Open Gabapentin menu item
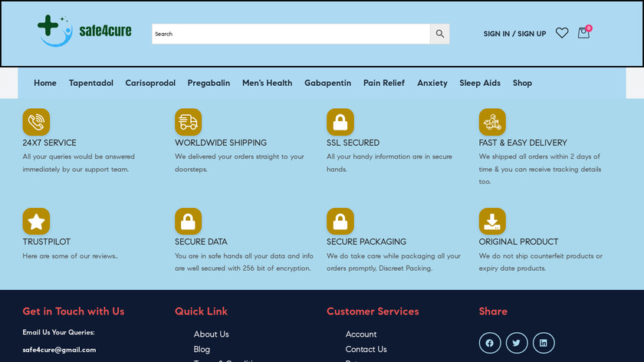Viewport: 644px width, 362px height. (328, 83)
